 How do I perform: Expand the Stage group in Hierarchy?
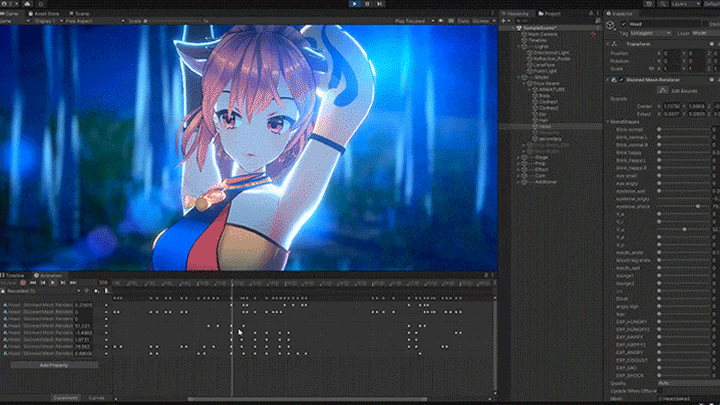click(x=519, y=158)
